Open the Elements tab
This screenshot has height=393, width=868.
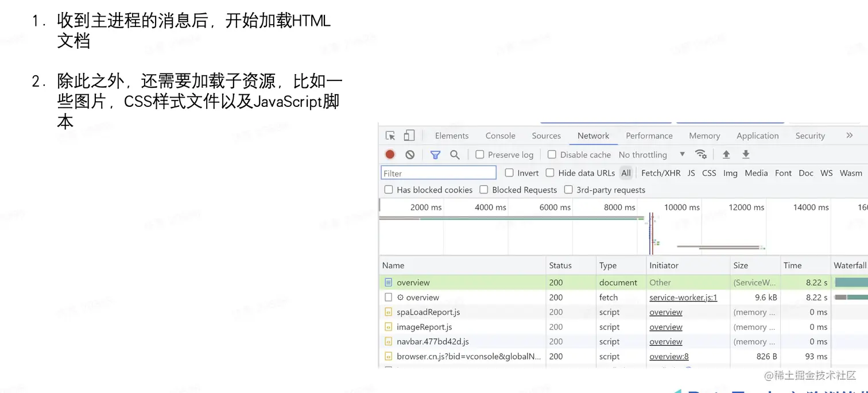tap(452, 136)
